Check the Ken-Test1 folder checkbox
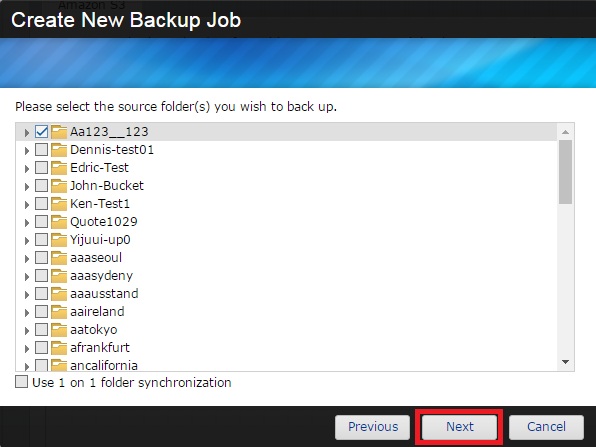The width and height of the screenshot is (596, 447). tap(41, 204)
